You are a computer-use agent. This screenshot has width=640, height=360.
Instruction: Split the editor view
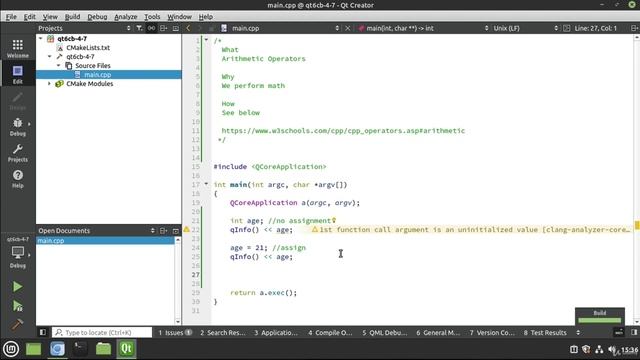click(x=634, y=28)
